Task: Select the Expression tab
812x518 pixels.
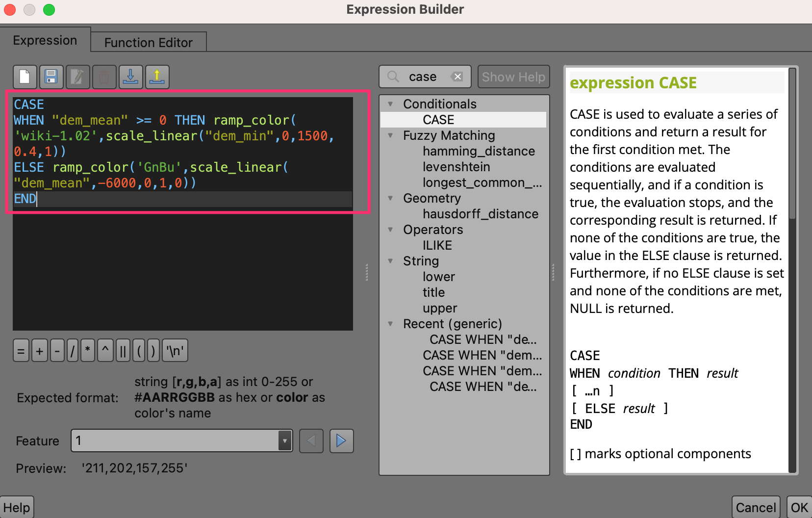Action: coord(45,40)
